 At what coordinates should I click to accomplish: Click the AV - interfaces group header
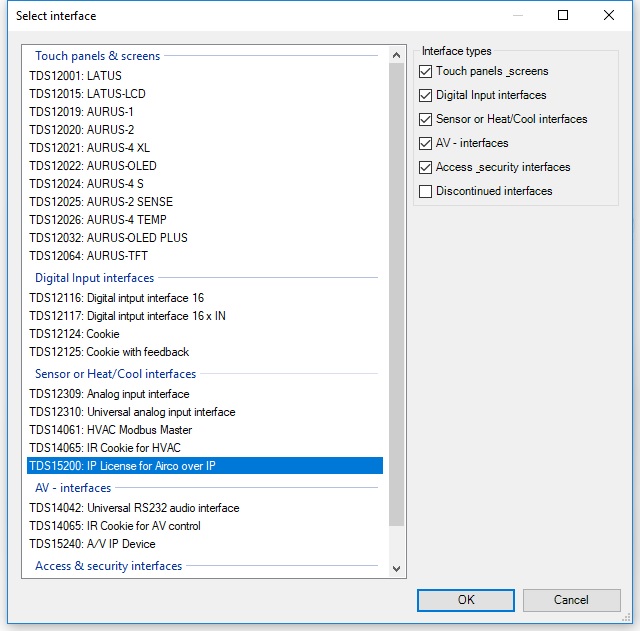pyautogui.click(x=73, y=488)
